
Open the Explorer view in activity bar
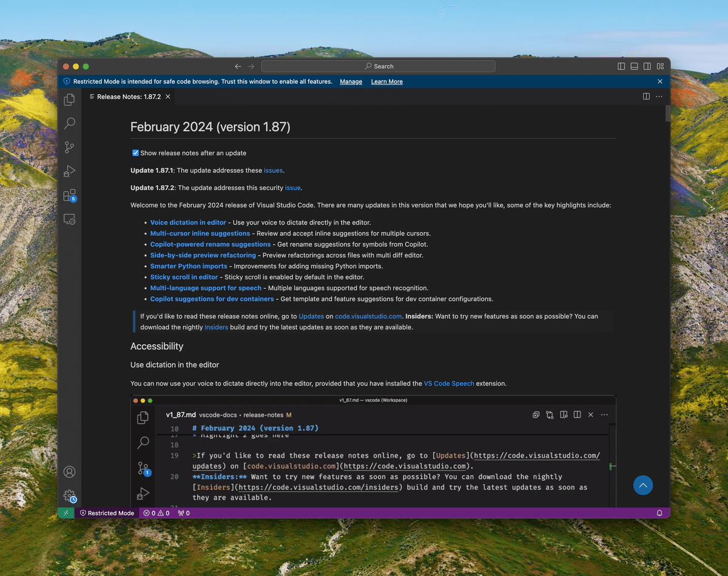point(70,100)
